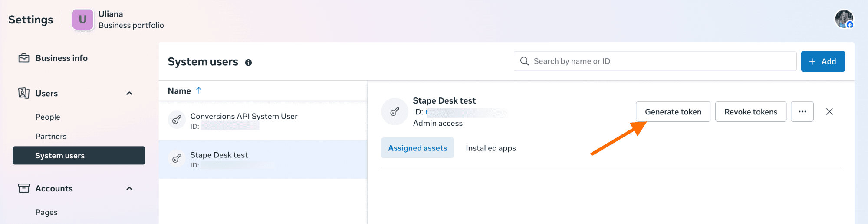Switch to the Installed apps tab
The image size is (868, 224).
coord(491,148)
